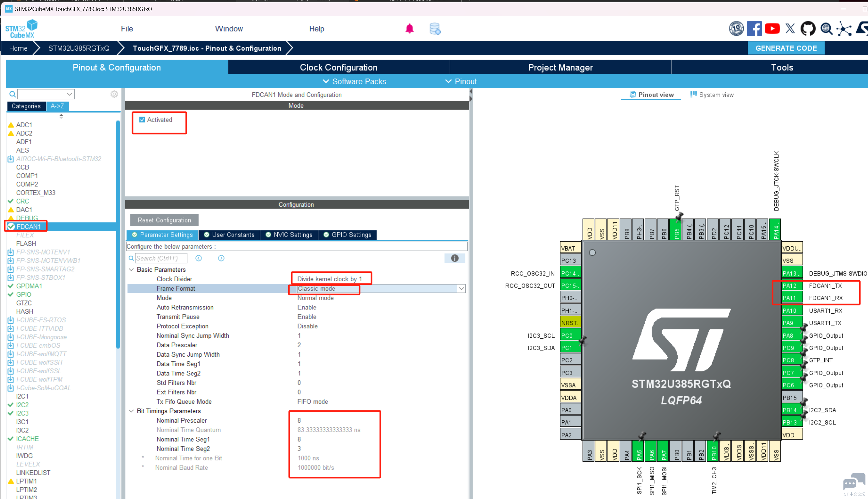Open the GPIO Settings tab

coord(347,235)
